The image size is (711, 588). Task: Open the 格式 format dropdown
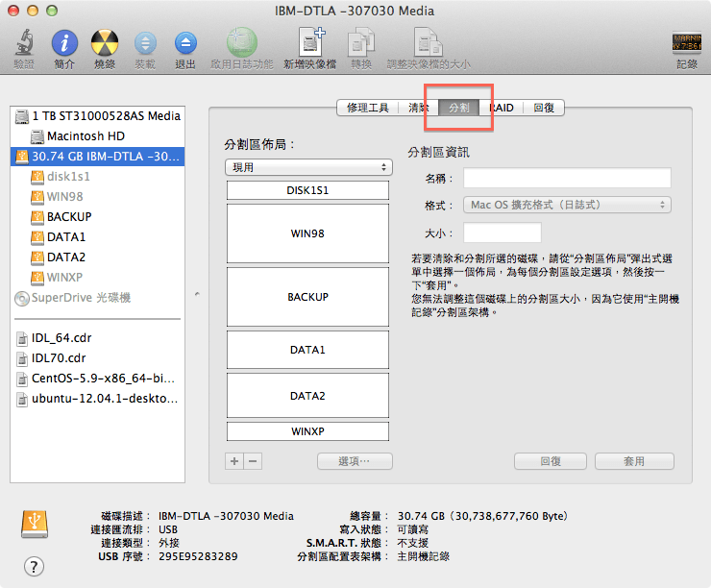(x=567, y=205)
